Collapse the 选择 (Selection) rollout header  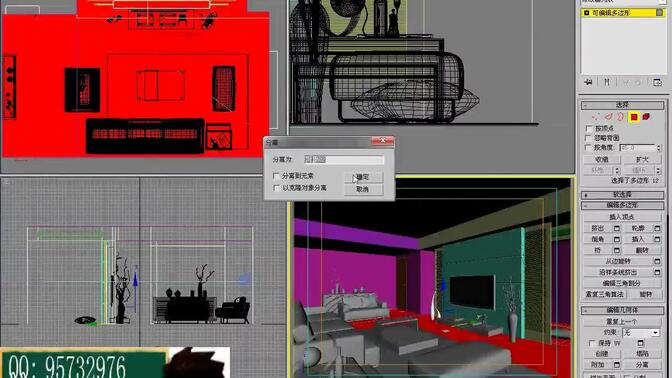622,105
